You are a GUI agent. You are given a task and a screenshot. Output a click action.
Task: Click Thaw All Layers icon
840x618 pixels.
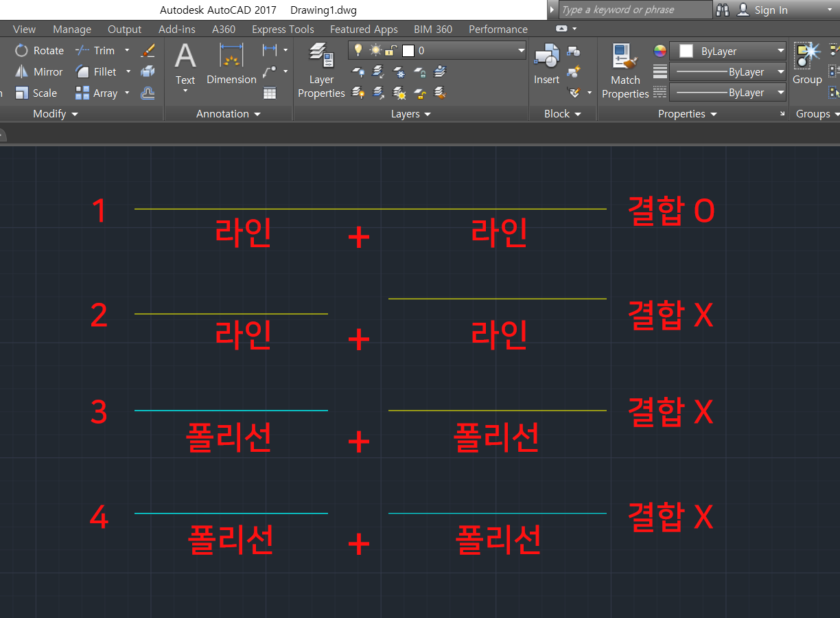pyautogui.click(x=399, y=92)
